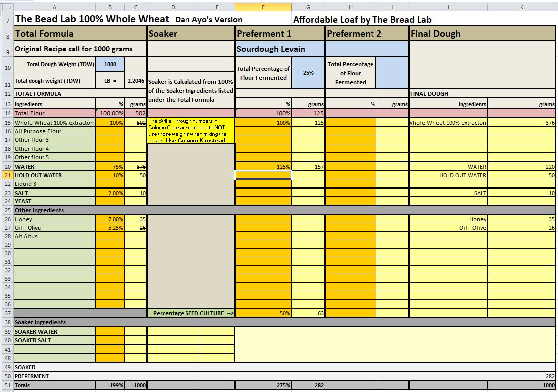Click the Final Dough WATER 220 grams cell
Screen dimensions: 558x392
click(x=521, y=167)
